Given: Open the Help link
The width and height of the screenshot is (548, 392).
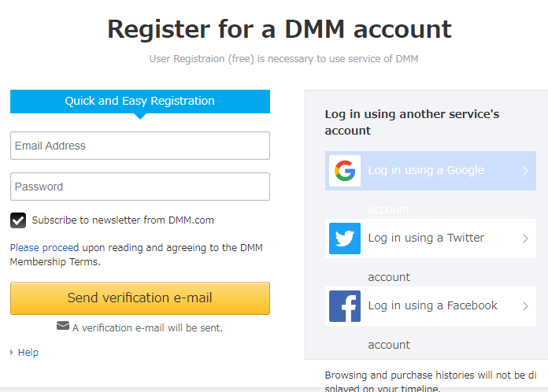Looking at the screenshot, I should [x=28, y=353].
